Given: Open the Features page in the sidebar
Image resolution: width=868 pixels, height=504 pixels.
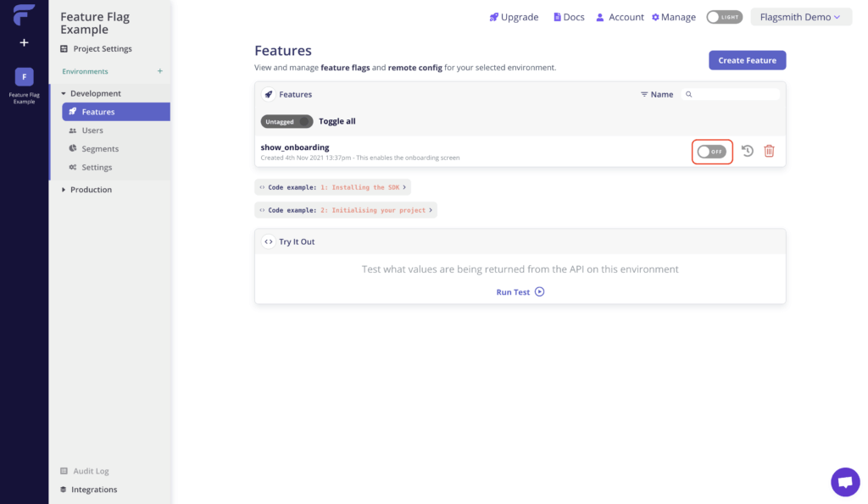Looking at the screenshot, I should click(115, 112).
